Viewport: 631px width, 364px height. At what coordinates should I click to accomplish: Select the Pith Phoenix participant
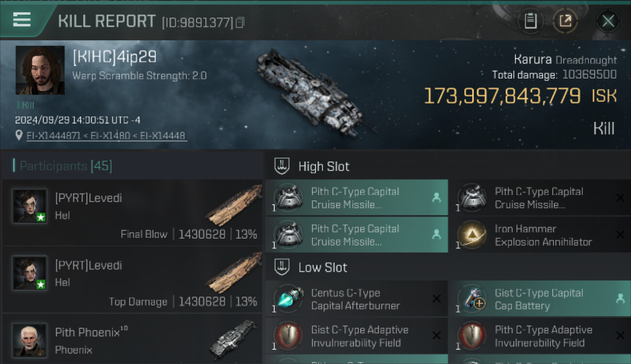point(131,340)
